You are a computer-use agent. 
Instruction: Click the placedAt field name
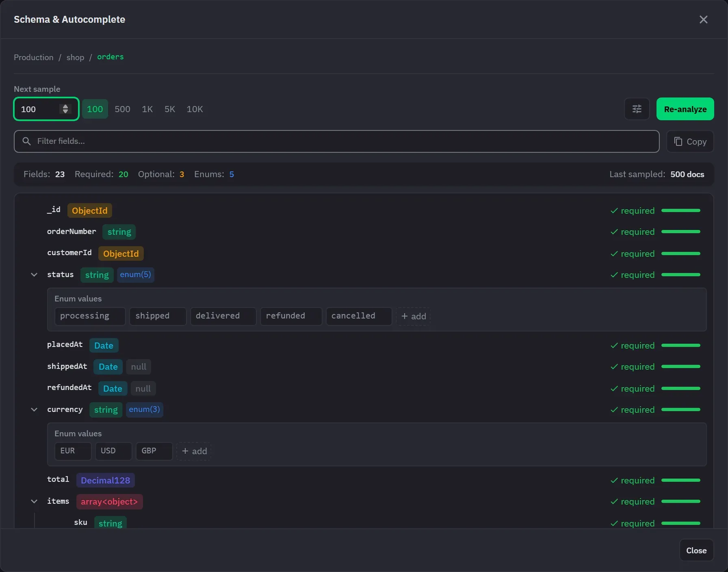click(65, 344)
